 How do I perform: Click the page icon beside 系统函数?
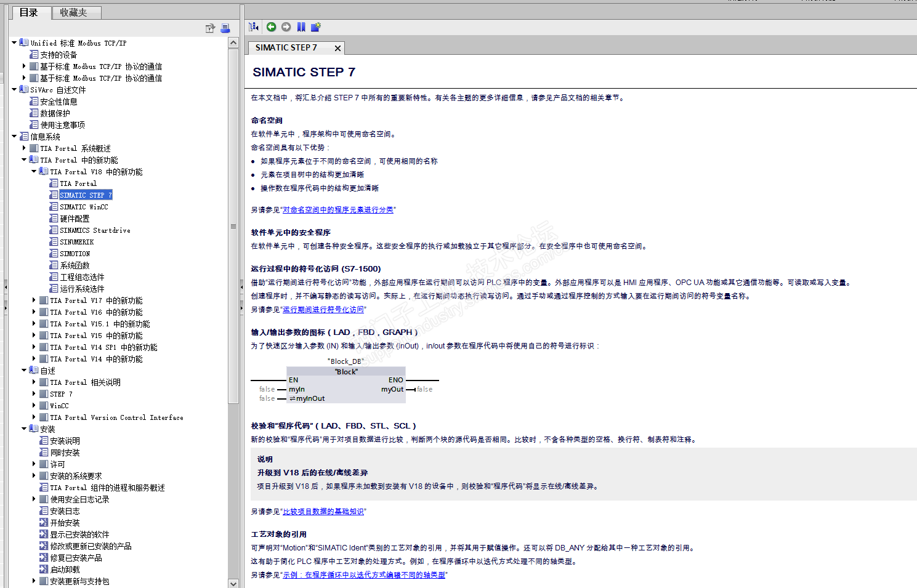pos(54,265)
